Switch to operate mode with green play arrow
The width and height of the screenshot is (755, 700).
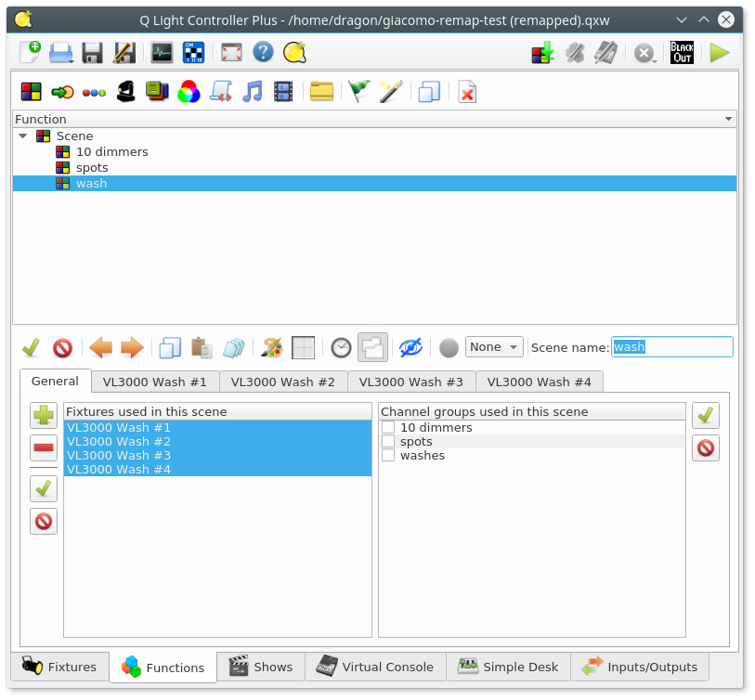click(720, 53)
